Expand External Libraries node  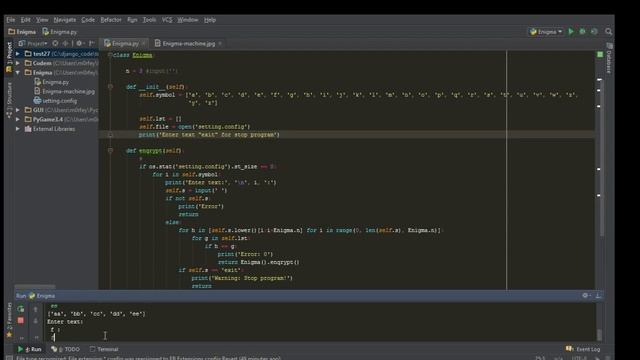[x=18, y=129]
